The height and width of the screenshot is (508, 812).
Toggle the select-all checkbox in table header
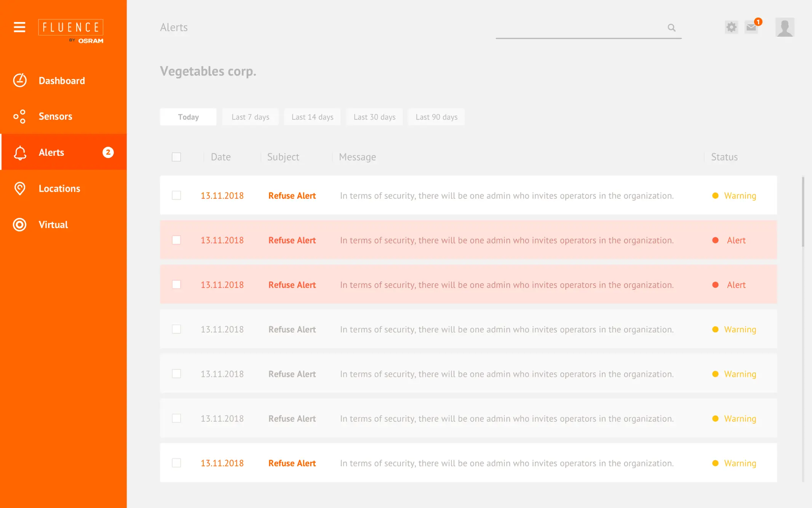pos(176,157)
